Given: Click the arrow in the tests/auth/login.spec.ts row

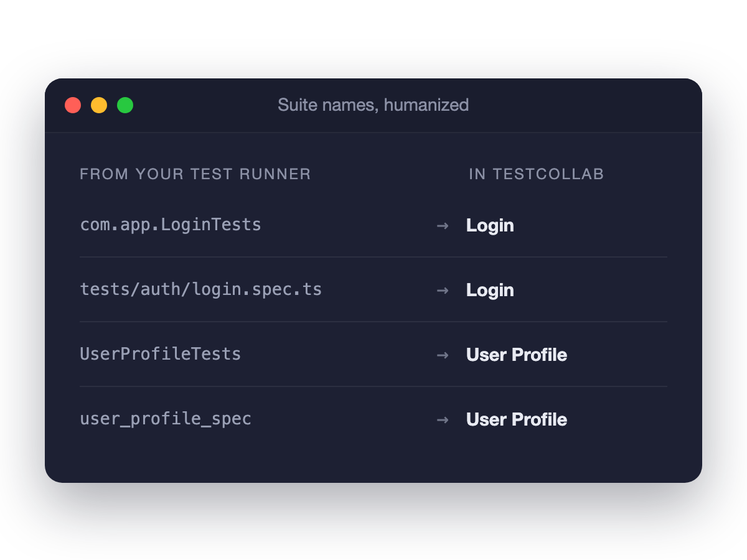Looking at the screenshot, I should [443, 291].
